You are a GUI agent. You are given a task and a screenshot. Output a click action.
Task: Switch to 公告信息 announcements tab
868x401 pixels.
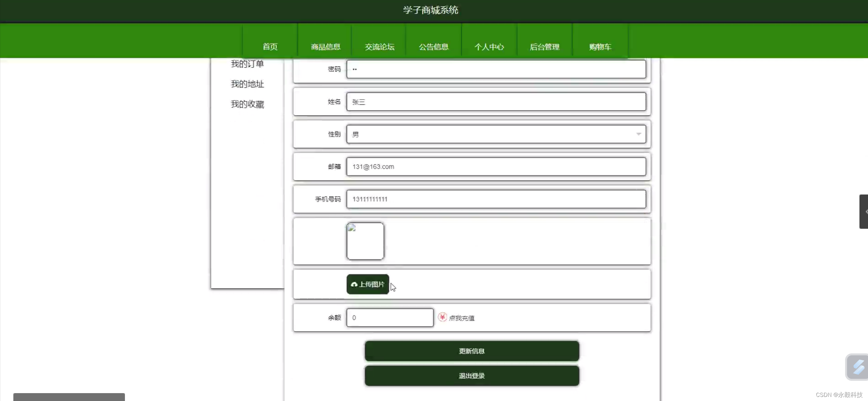pos(434,47)
